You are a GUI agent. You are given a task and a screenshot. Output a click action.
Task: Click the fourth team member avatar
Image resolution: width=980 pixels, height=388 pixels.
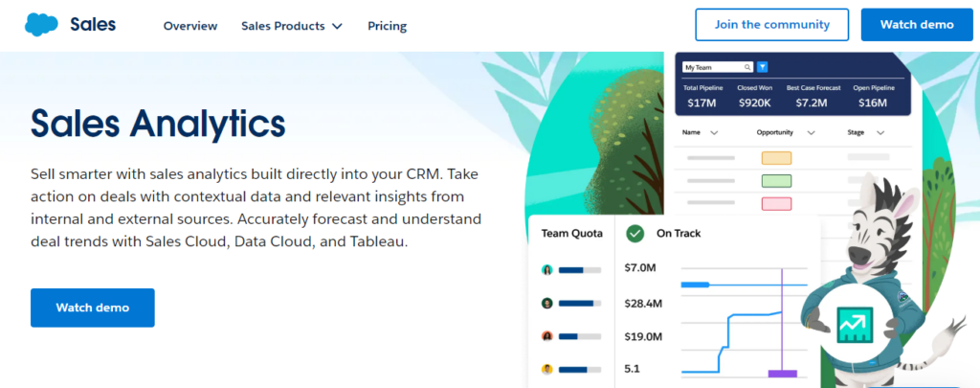(547, 369)
